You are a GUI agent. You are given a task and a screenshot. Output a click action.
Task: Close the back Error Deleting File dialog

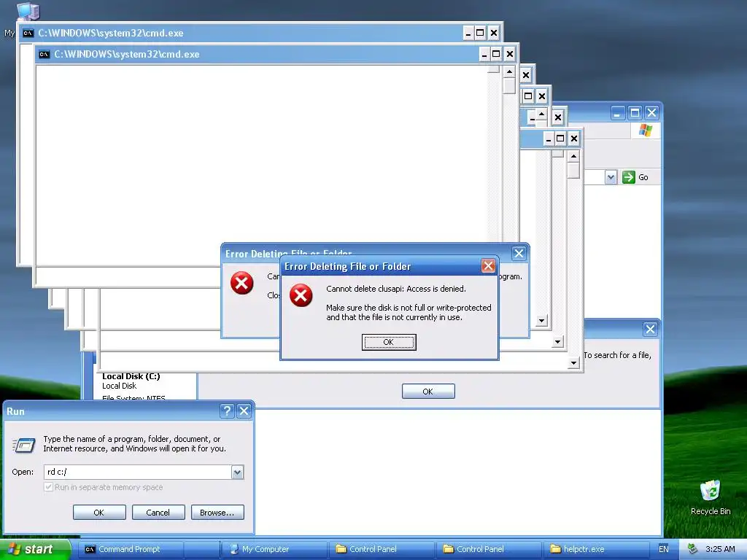click(x=519, y=253)
